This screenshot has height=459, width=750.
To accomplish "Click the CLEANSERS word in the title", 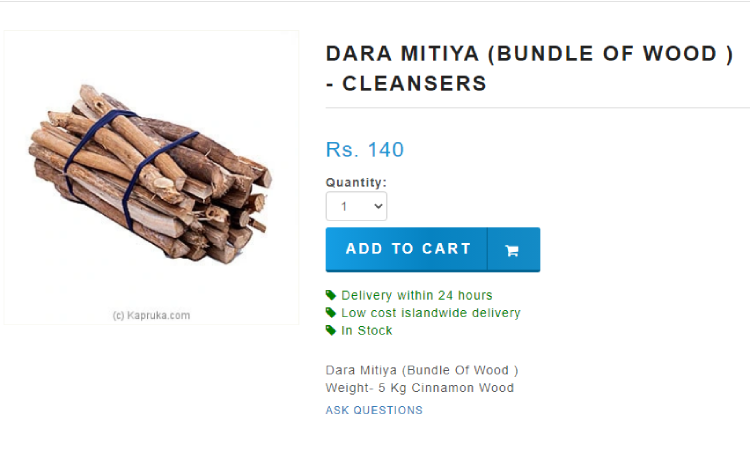I will click(x=414, y=84).
